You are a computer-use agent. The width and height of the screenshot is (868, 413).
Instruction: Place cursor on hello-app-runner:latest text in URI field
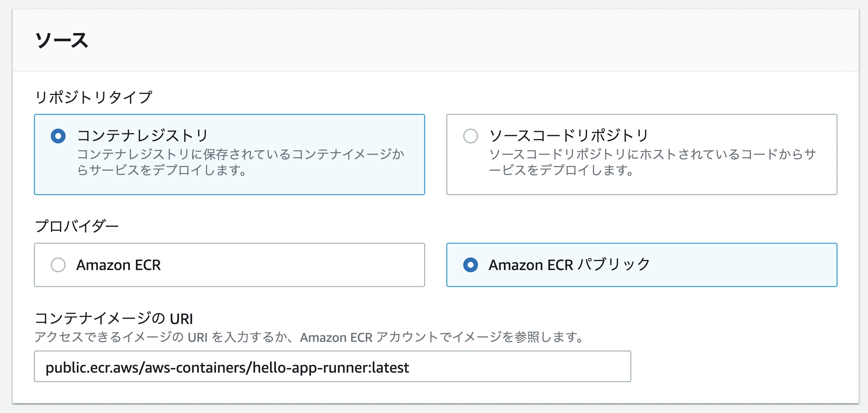click(331, 368)
